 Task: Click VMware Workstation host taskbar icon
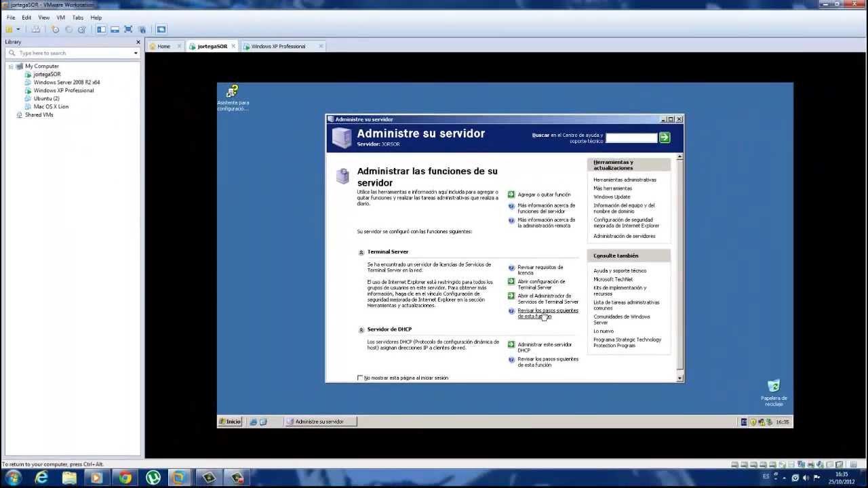[x=179, y=478]
